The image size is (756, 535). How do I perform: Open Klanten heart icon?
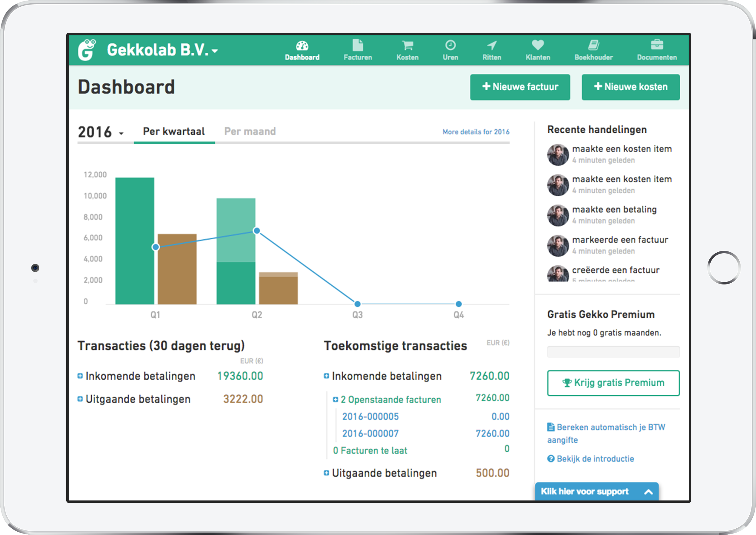(538, 45)
